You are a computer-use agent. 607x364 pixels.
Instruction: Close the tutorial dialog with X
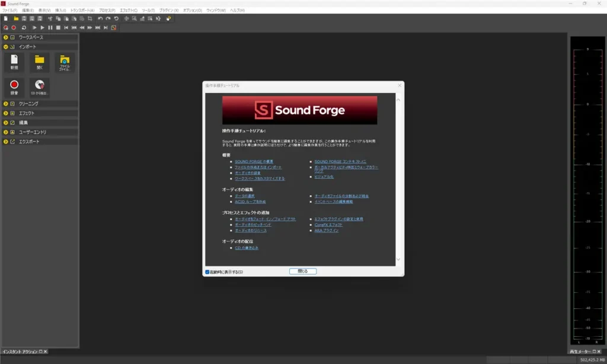pyautogui.click(x=400, y=85)
